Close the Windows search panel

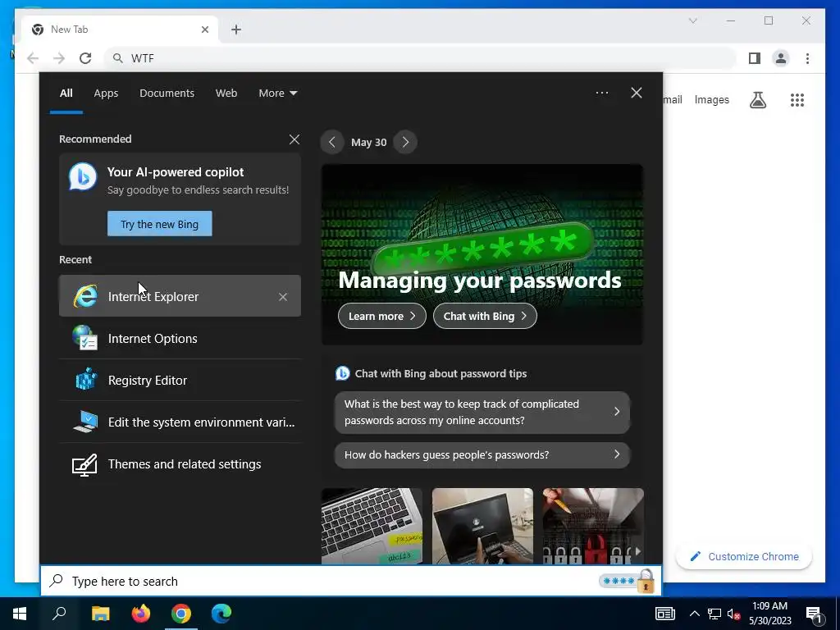click(x=637, y=93)
